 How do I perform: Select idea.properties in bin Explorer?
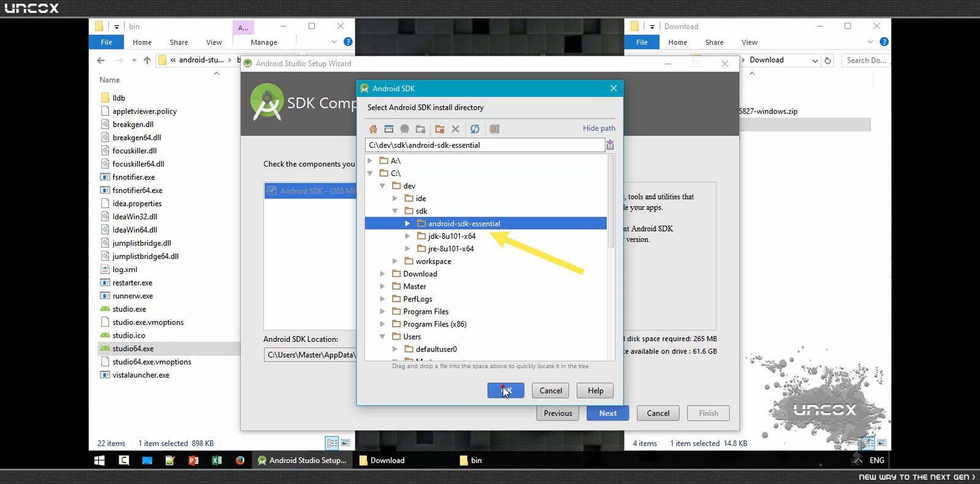click(137, 203)
